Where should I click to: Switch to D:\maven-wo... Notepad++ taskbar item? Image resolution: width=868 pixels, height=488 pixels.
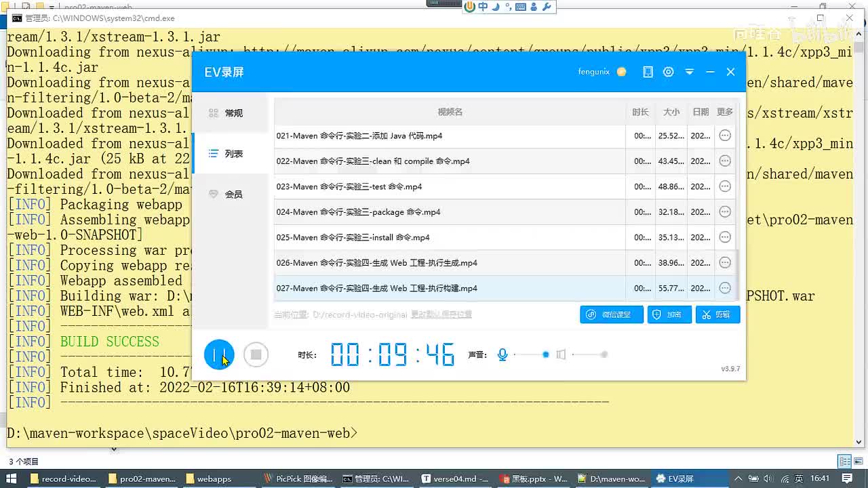pyautogui.click(x=611, y=479)
